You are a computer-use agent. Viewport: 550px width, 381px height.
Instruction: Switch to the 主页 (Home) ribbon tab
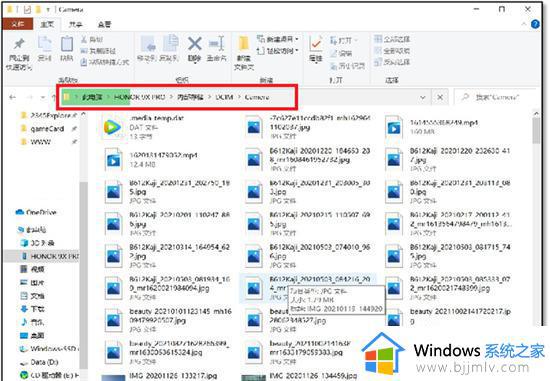tap(47, 24)
